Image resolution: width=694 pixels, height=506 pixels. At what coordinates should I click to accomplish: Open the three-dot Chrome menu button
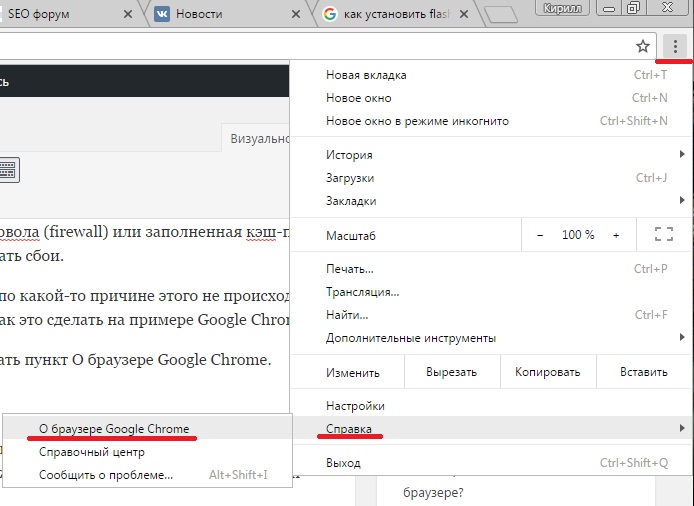[x=675, y=46]
